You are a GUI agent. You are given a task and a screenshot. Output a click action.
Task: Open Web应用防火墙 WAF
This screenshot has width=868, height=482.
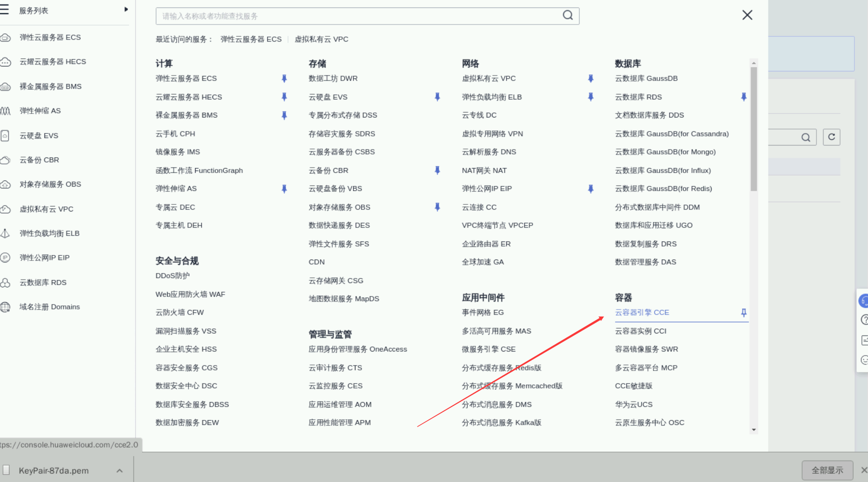pyautogui.click(x=190, y=294)
